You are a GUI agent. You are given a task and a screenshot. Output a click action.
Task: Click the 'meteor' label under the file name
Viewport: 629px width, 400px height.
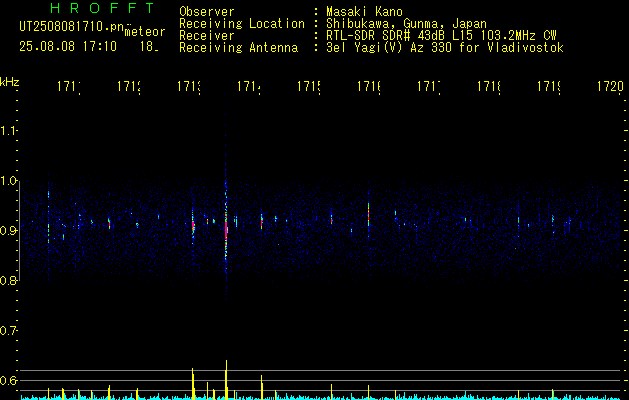point(145,32)
